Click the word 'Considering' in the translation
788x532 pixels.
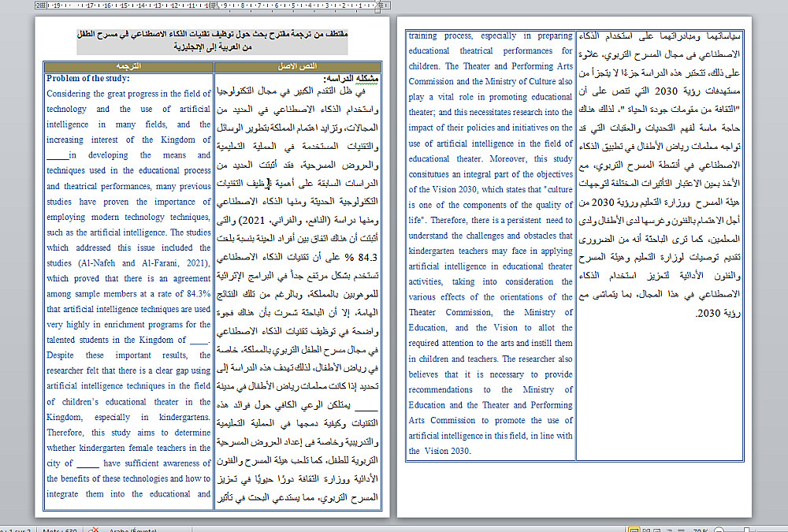pos(69,94)
